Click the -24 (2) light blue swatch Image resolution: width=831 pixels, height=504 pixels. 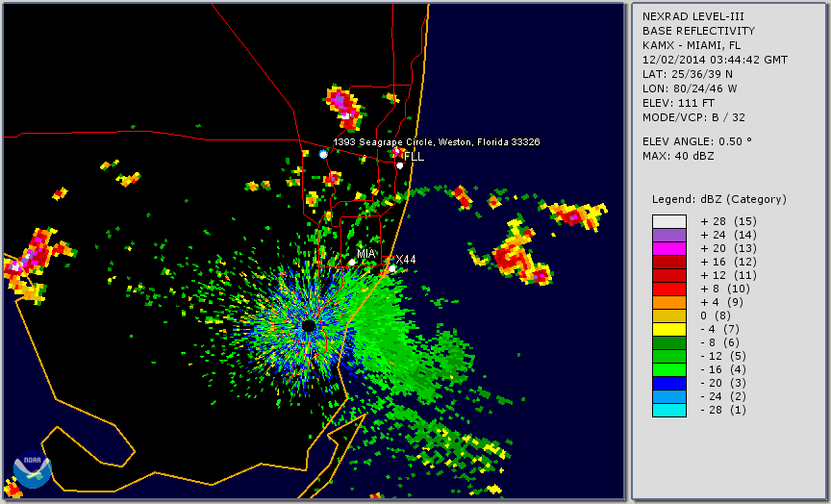click(668, 396)
